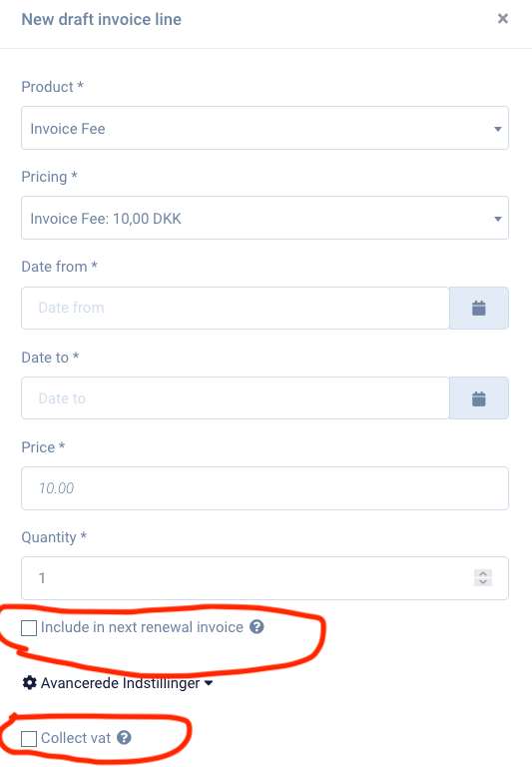Open the Product dropdown showing Invoice Fee
This screenshot has width=532, height=767.
point(266,128)
